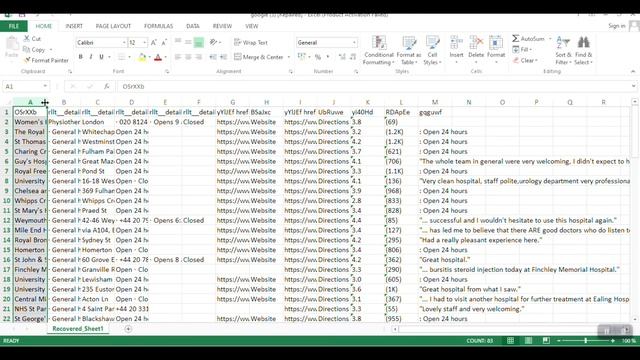Apply left text alignment

pos(178,57)
